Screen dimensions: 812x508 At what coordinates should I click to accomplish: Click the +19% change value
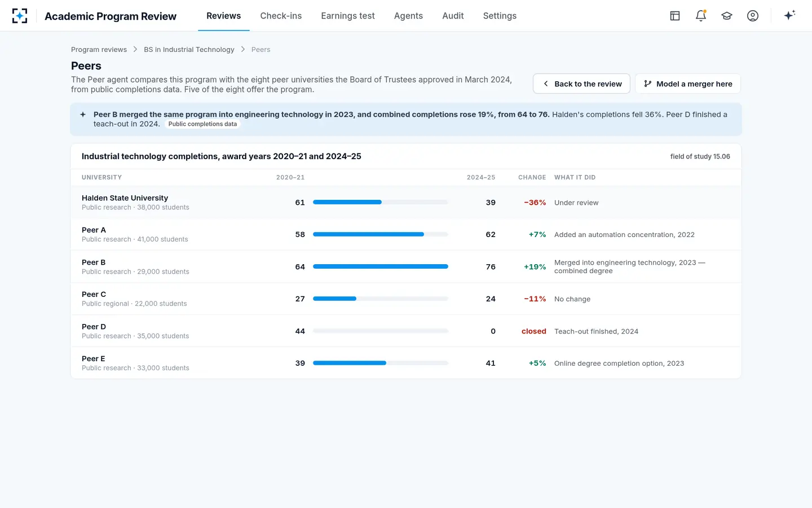click(x=535, y=267)
